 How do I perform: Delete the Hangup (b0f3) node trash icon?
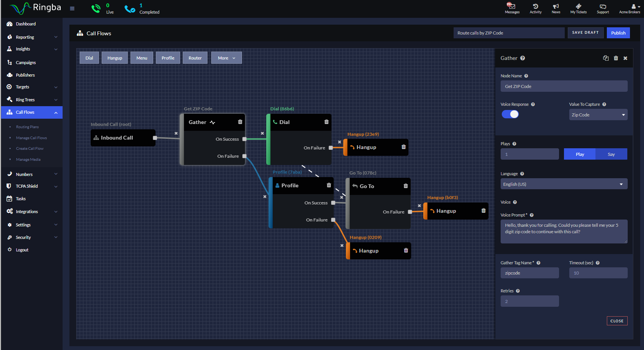484,210
